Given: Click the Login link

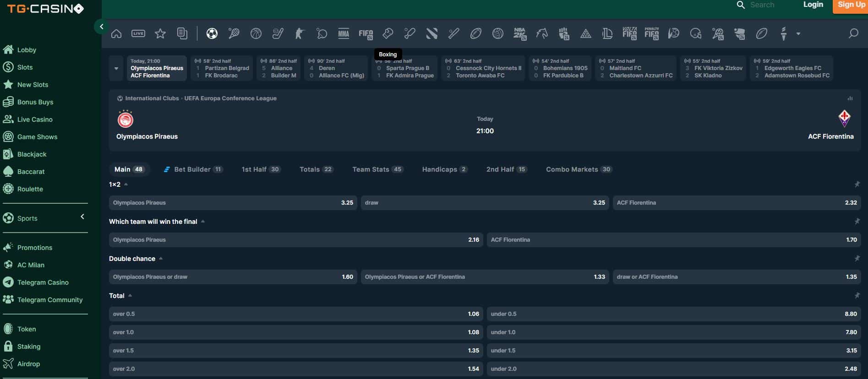Looking at the screenshot, I should tap(813, 5).
